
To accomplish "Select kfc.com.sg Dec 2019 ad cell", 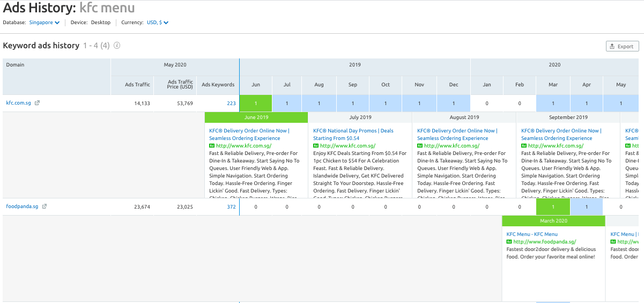I will pos(454,104).
